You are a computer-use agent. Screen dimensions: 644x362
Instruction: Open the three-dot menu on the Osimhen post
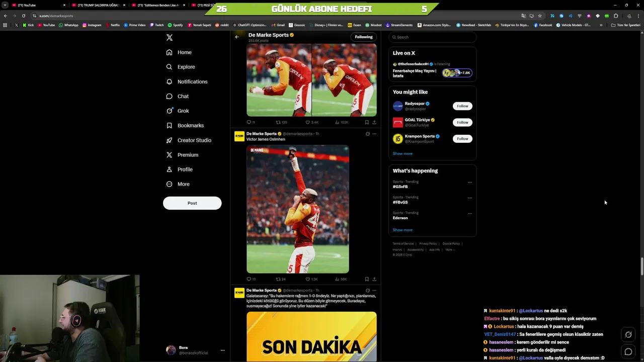pos(374,134)
